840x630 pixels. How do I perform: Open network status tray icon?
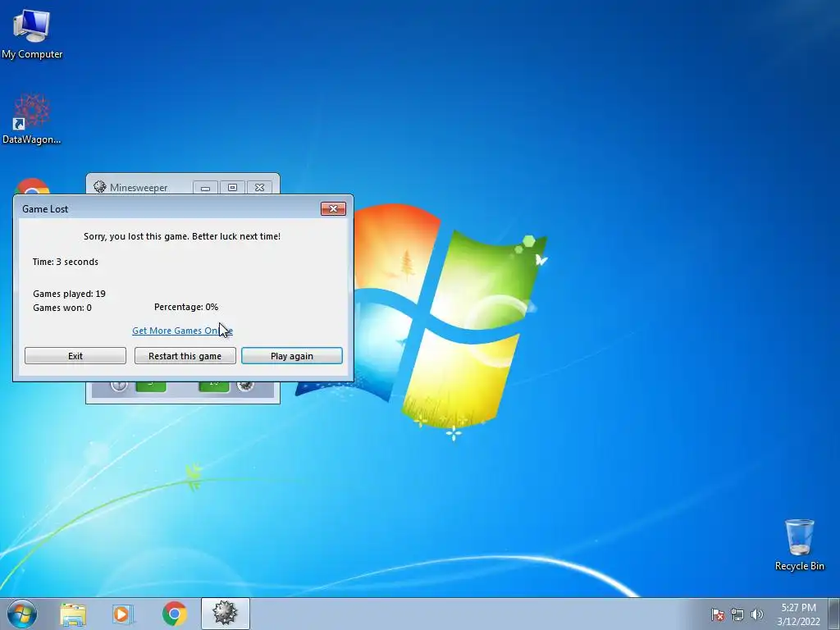pos(737,614)
